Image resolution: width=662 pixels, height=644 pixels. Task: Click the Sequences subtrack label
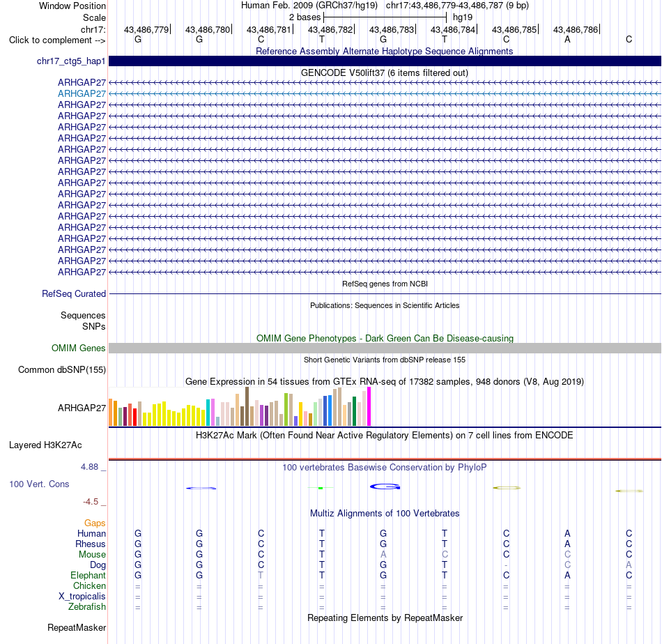pyautogui.click(x=83, y=315)
